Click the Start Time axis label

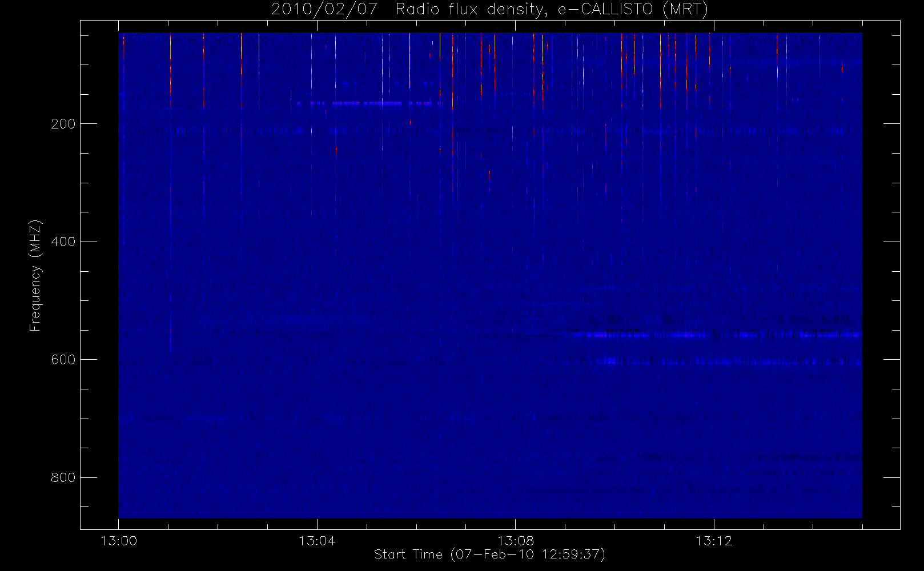[x=489, y=554]
